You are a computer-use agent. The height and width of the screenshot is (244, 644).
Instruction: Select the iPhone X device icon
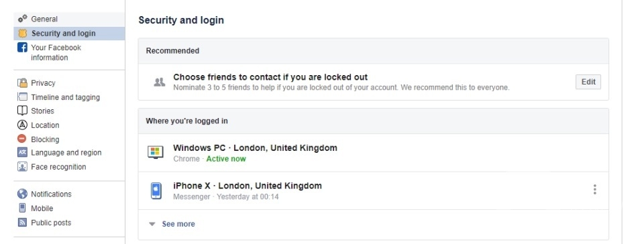tap(156, 191)
